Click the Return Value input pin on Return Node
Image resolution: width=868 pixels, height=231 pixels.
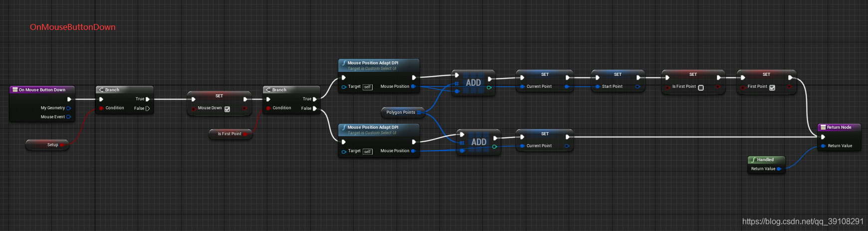pos(823,146)
